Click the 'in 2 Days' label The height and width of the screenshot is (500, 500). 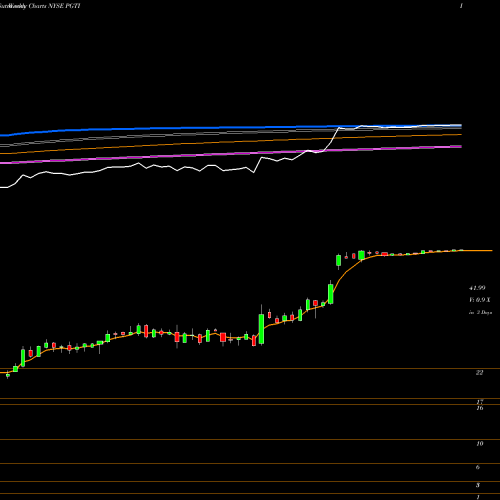pos(480,312)
